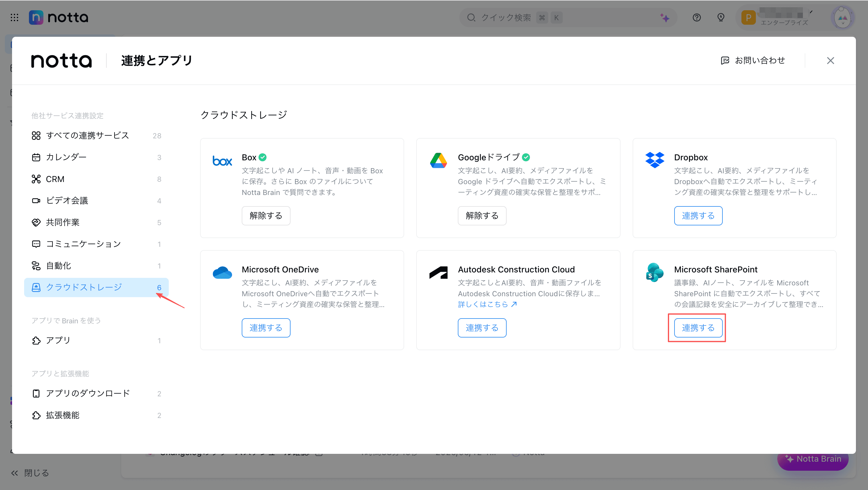This screenshot has height=490, width=868.
Task: Open the 詳しくはこちら link
Action: 487,304
